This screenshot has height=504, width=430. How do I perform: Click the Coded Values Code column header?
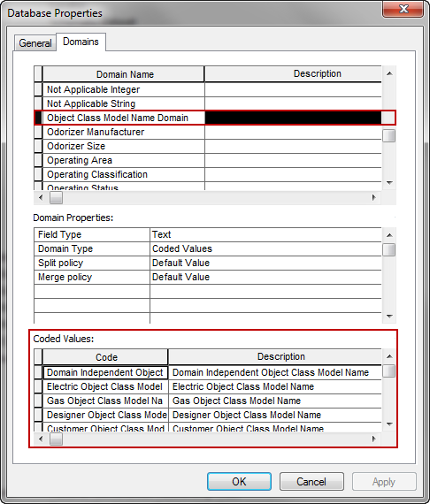coord(105,357)
